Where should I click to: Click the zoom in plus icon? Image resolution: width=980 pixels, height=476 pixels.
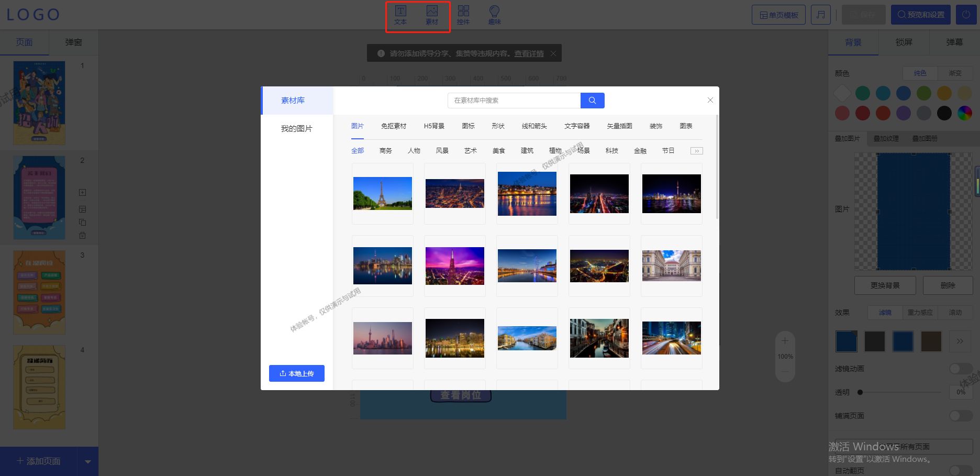point(785,341)
